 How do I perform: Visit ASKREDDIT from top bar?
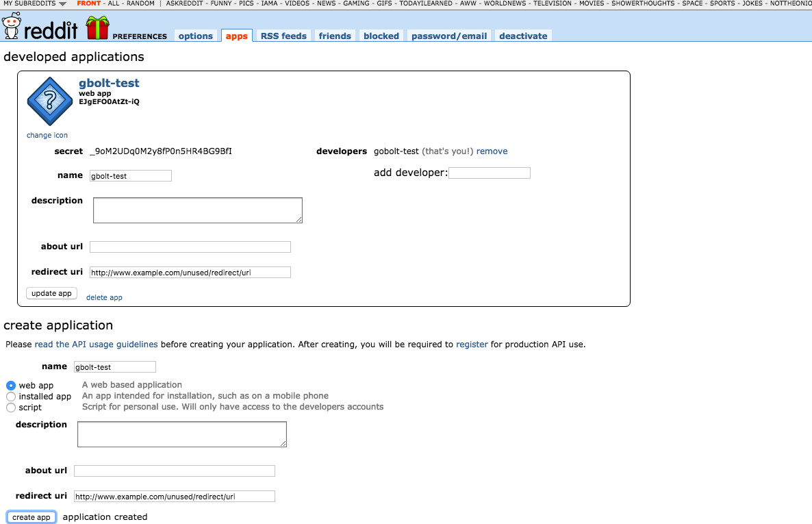point(184,3)
